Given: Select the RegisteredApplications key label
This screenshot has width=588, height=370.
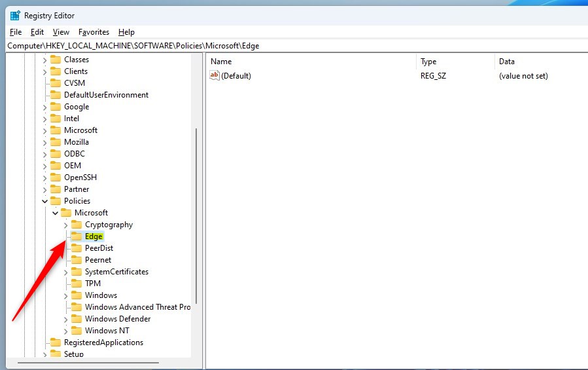Looking at the screenshot, I should [x=103, y=342].
